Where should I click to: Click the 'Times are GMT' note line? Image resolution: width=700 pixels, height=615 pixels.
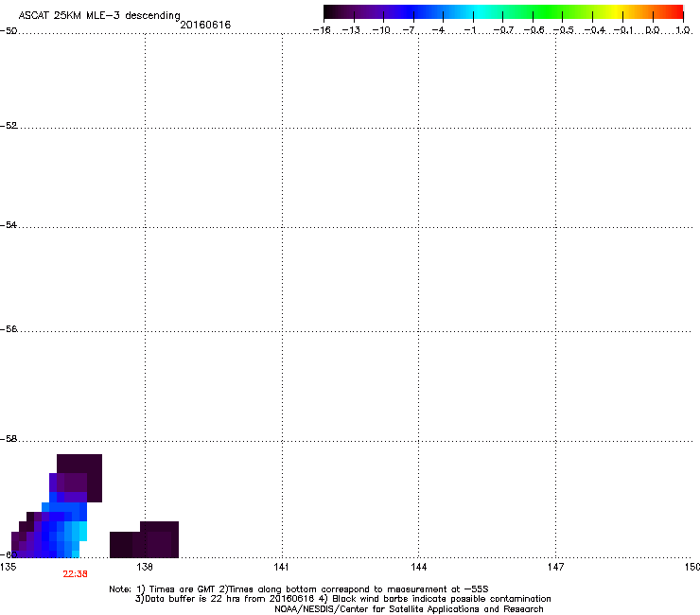(x=299, y=589)
